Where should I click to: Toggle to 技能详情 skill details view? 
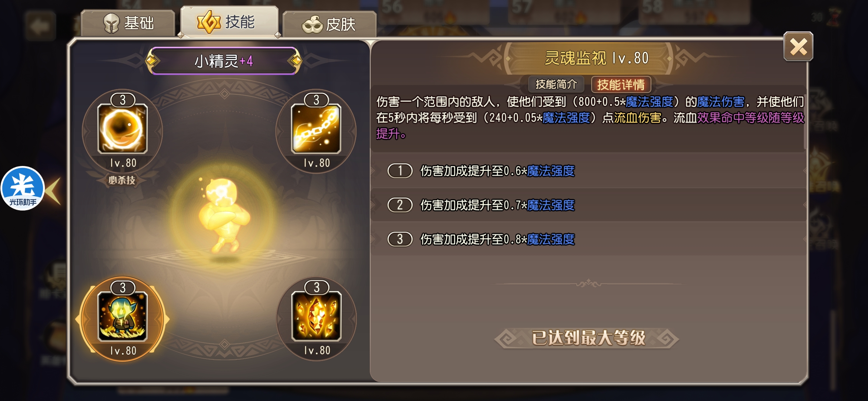[x=621, y=85]
